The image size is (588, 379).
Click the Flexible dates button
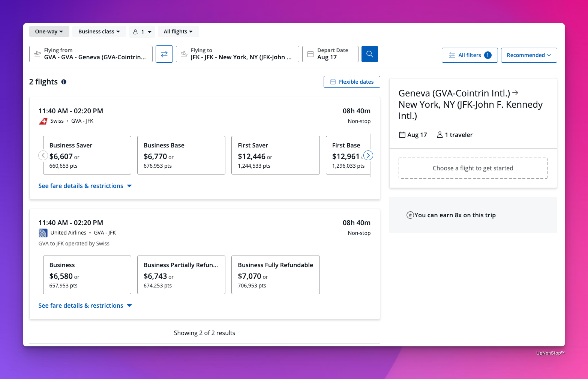352,82
